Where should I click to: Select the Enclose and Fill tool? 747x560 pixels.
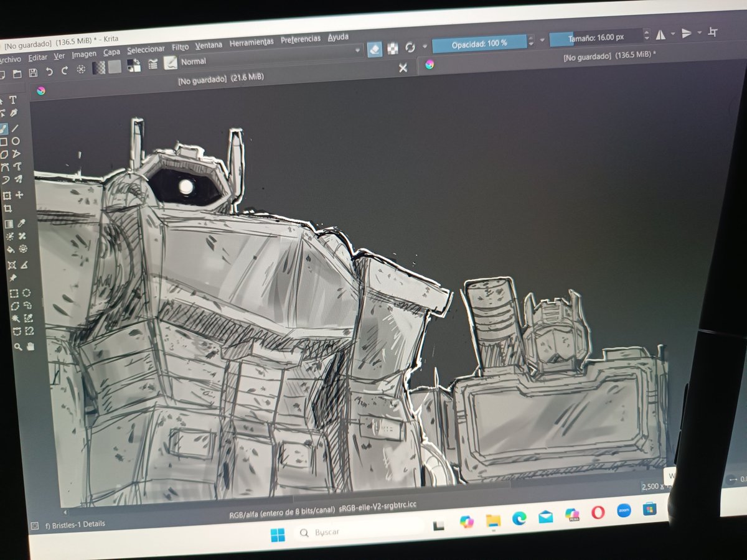(23, 249)
